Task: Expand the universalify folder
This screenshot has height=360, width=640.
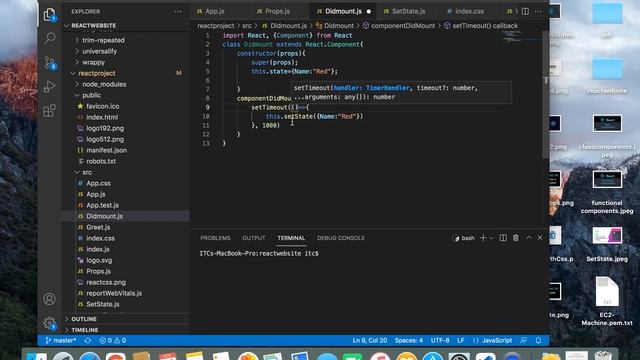Action: [x=100, y=51]
